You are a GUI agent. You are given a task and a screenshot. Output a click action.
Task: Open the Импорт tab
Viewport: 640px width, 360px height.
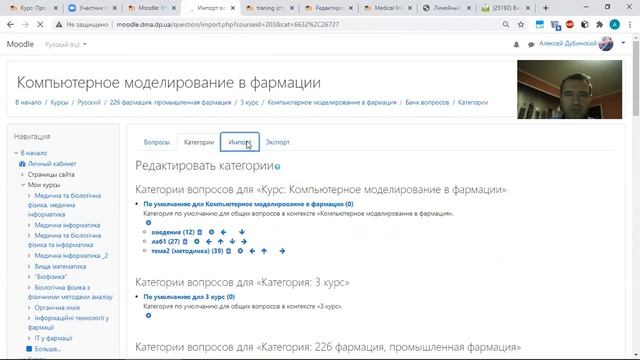coord(240,142)
